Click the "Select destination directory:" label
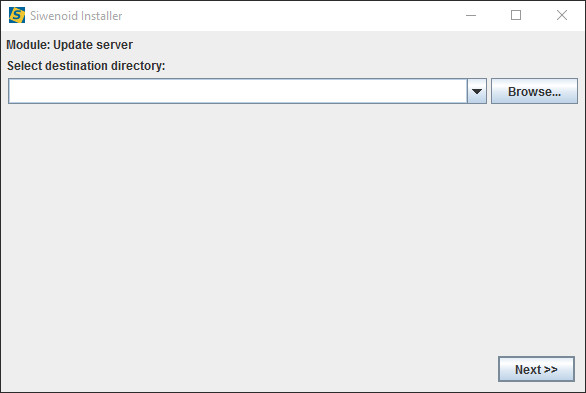This screenshot has width=586, height=393. (x=86, y=66)
